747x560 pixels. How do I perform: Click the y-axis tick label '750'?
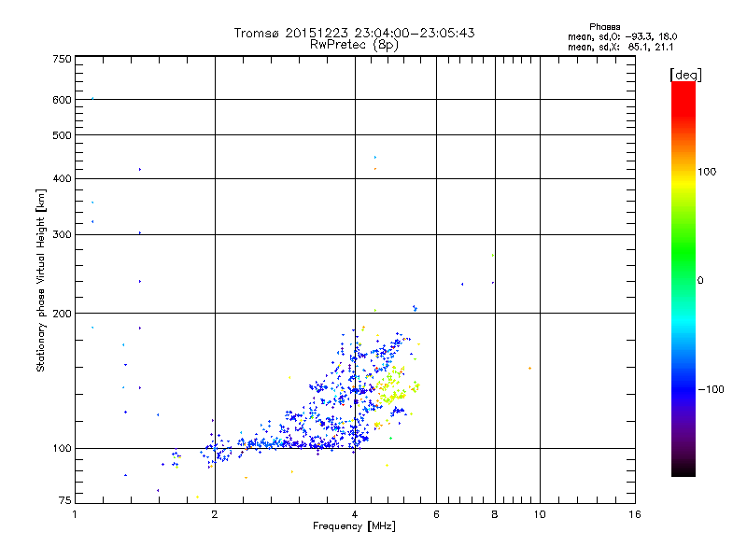(x=62, y=59)
